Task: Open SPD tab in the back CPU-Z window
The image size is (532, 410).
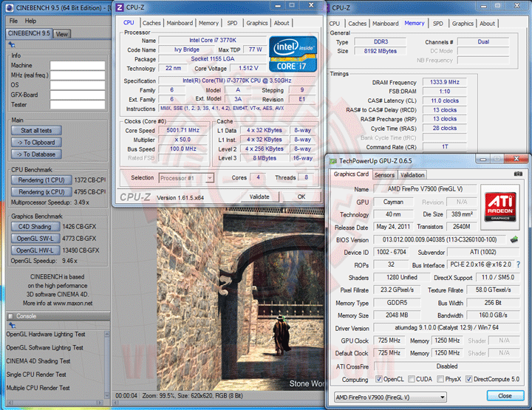Action: click(x=437, y=24)
